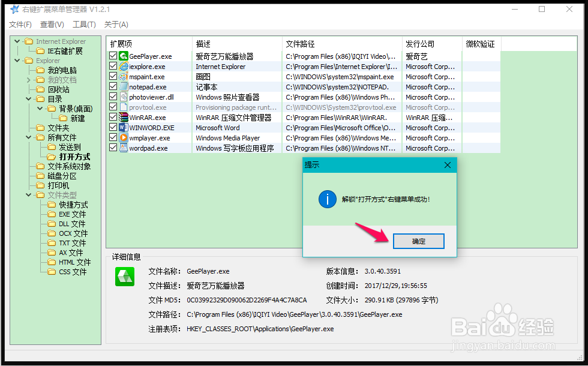588x366 pixels.
Task: Click the folder icon beside 磁盘分区
Action: pyautogui.click(x=41, y=176)
